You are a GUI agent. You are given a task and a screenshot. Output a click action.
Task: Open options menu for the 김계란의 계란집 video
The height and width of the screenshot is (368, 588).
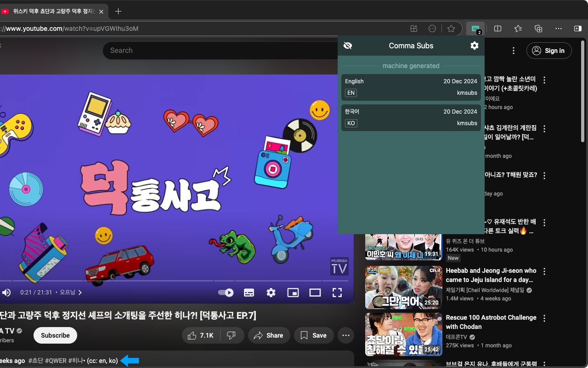tap(544, 129)
